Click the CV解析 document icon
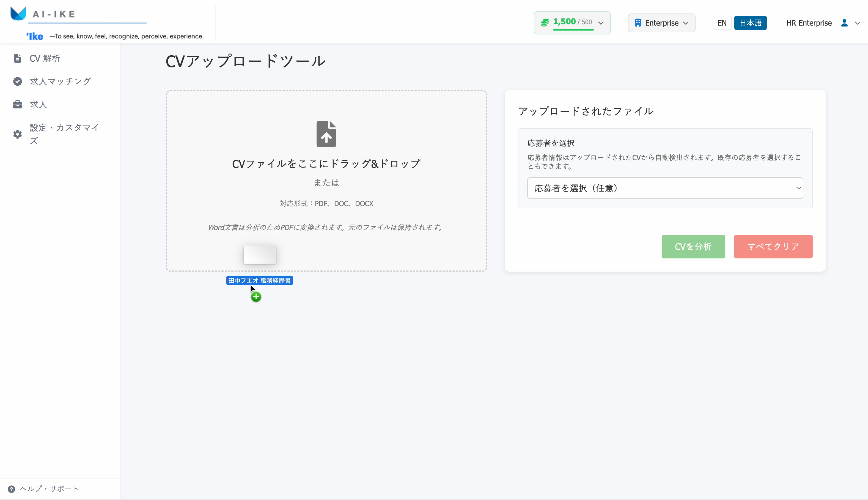868x500 pixels. click(x=18, y=58)
